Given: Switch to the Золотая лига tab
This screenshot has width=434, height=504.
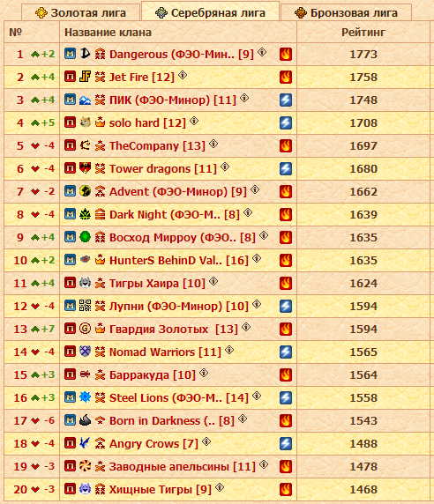Looking at the screenshot, I should (x=80, y=13).
